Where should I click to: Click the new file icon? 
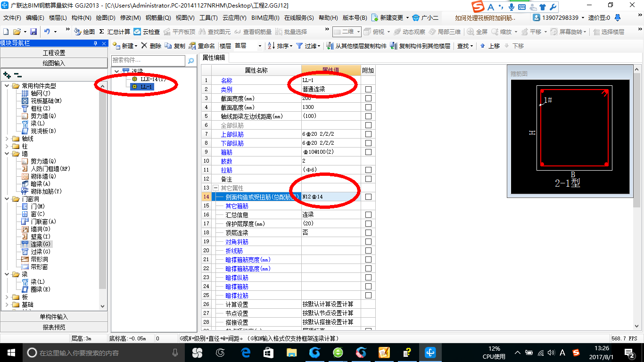(x=6, y=32)
